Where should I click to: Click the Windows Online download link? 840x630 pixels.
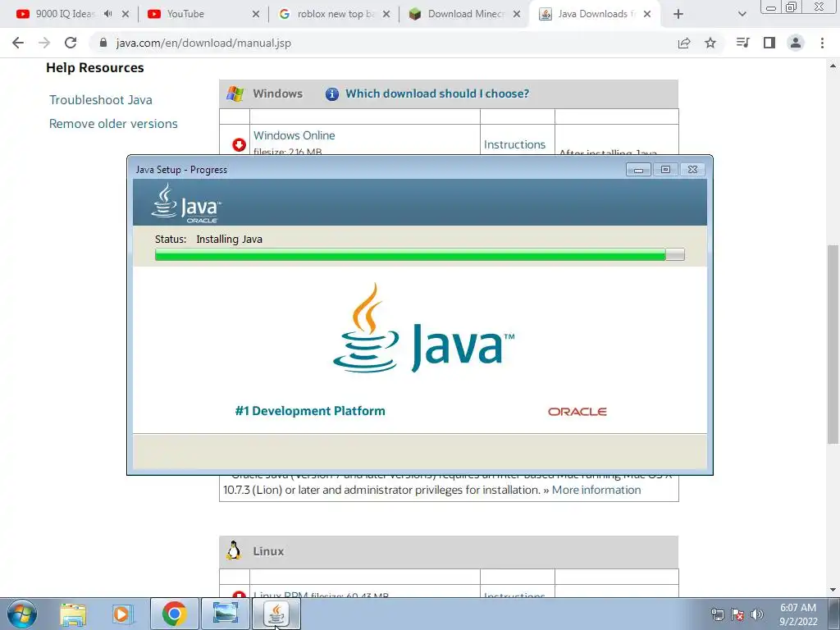294,135
